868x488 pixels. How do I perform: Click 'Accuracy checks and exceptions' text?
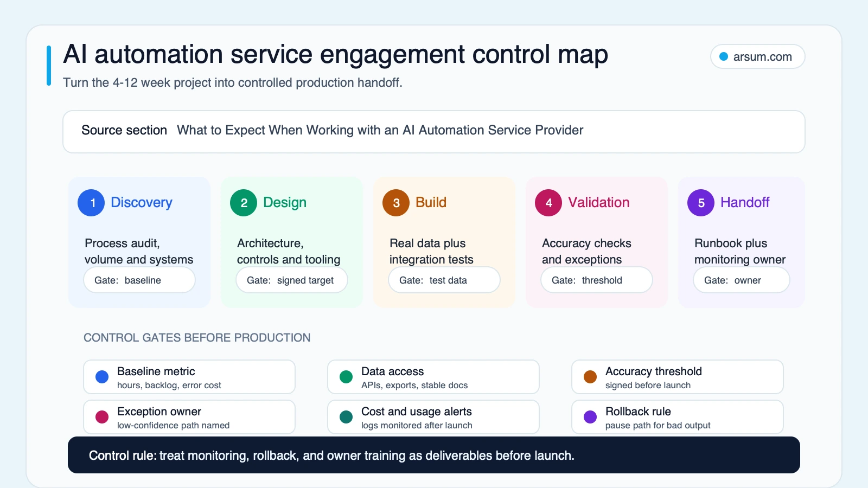pos(586,252)
